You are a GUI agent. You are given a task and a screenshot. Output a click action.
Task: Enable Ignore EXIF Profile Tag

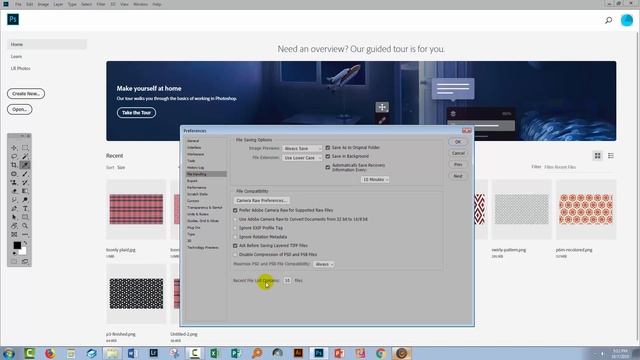[235, 228]
